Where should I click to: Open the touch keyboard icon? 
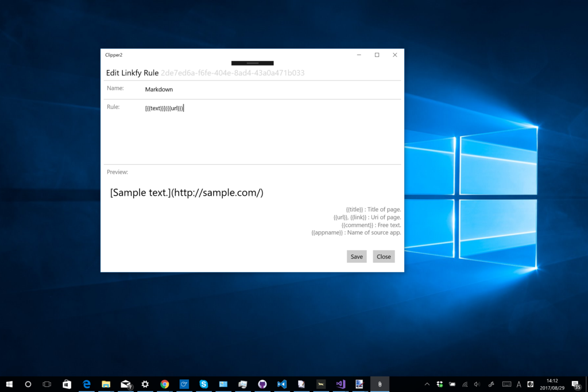coord(506,384)
